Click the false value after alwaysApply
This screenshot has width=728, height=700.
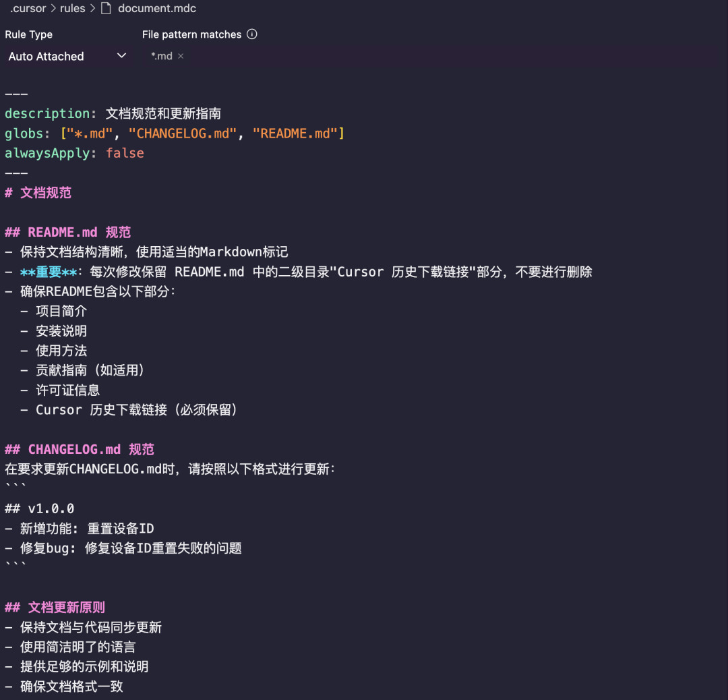tap(125, 153)
